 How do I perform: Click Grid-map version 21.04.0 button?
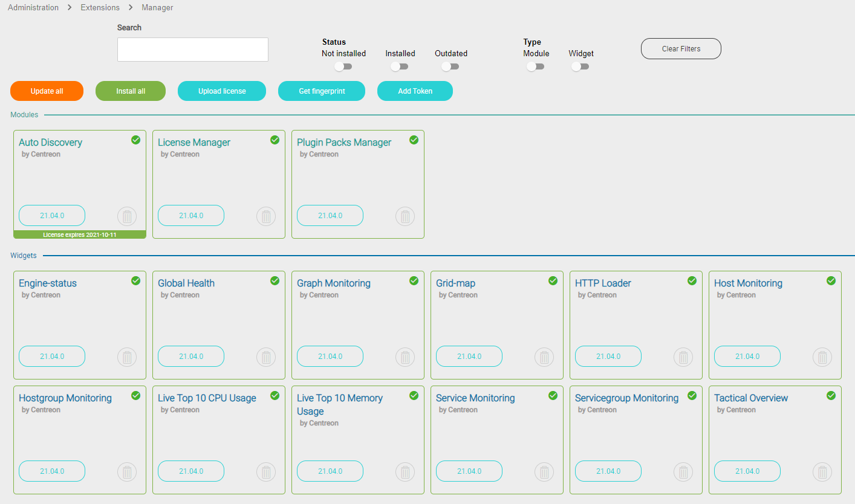[469, 357]
